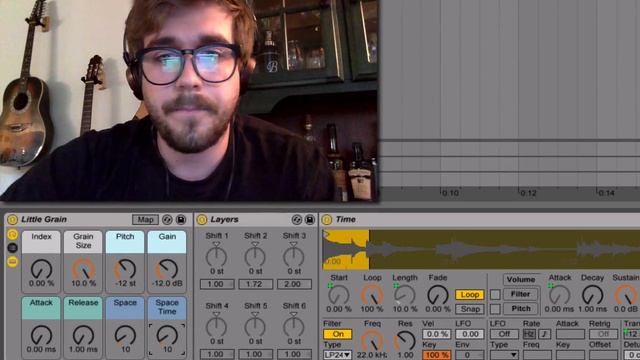The width and height of the screenshot is (640, 360).
Task: Show macro controls in Little Grain rack
Action: pos(13,234)
